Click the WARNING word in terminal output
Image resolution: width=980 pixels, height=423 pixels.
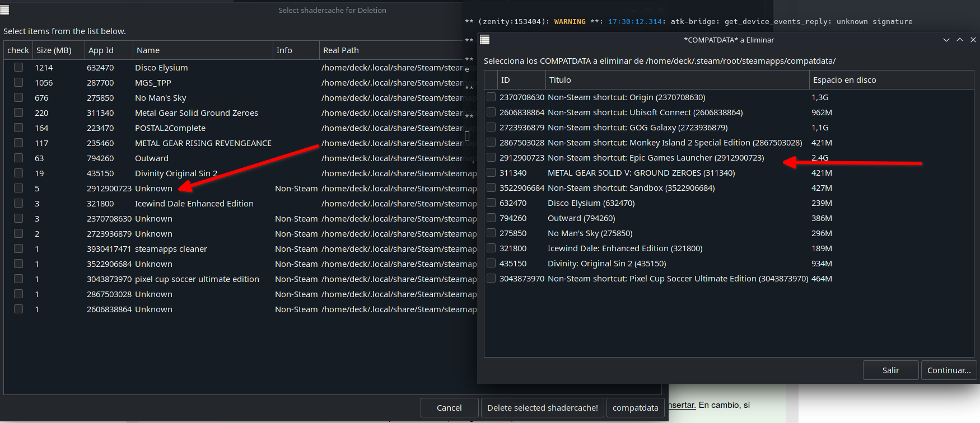click(x=570, y=22)
